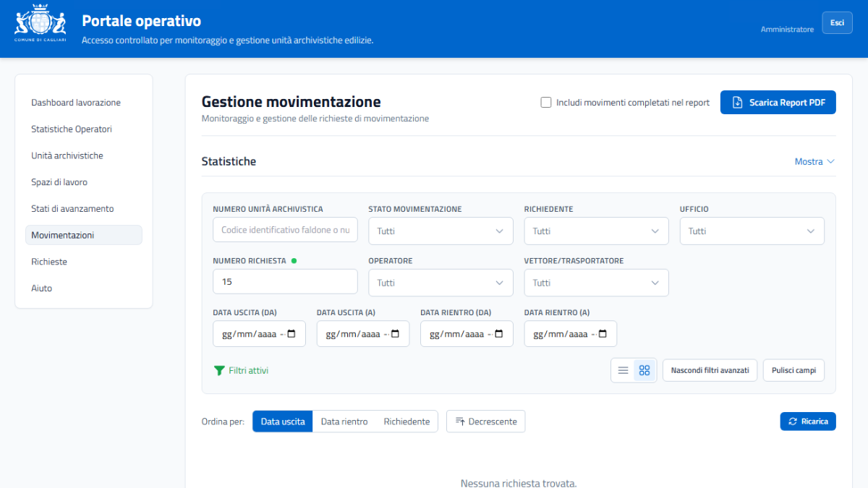Open the Ufficio dropdown

(752, 231)
